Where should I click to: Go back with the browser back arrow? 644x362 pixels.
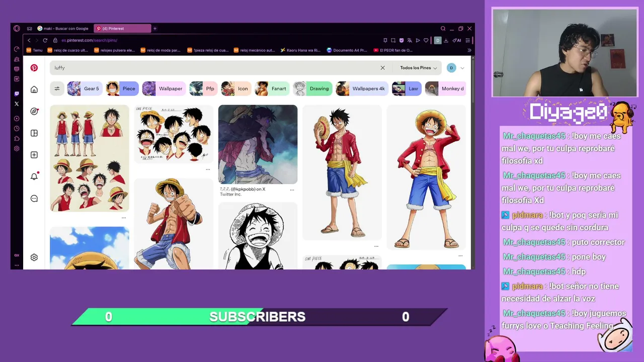pyautogui.click(x=29, y=40)
